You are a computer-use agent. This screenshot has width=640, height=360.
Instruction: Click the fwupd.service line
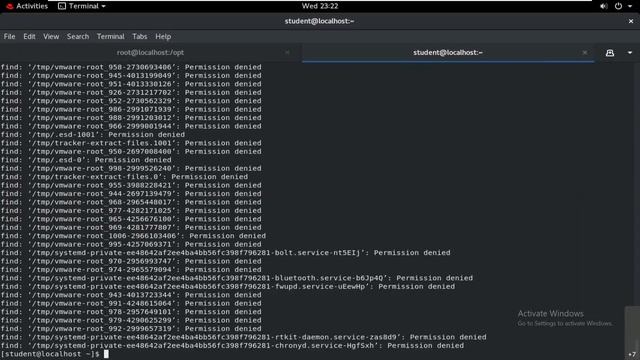tap(228, 287)
